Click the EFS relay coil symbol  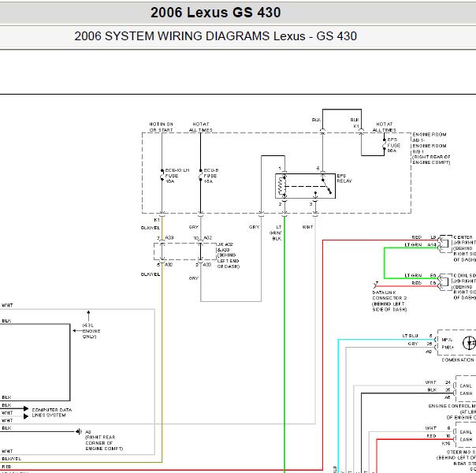(x=282, y=186)
